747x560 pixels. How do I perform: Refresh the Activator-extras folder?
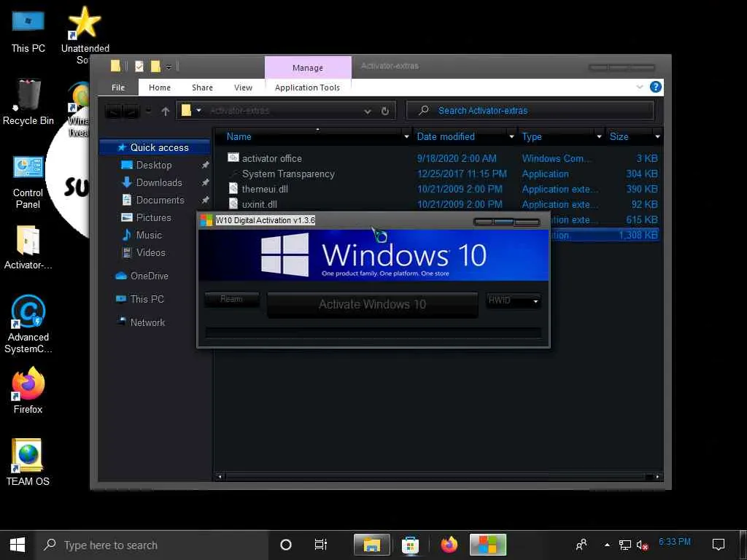click(x=385, y=111)
